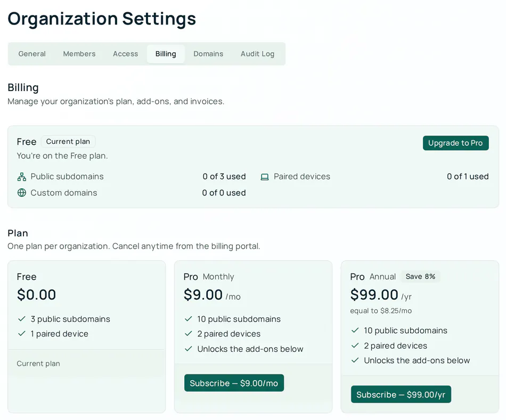Screen dimensions: 506x420
Task: Click the Upgrade to Pro button
Action: click(x=455, y=143)
